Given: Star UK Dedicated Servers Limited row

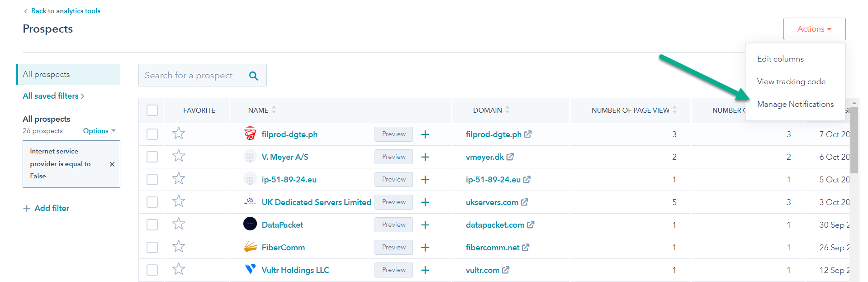Looking at the screenshot, I should pos(179,201).
